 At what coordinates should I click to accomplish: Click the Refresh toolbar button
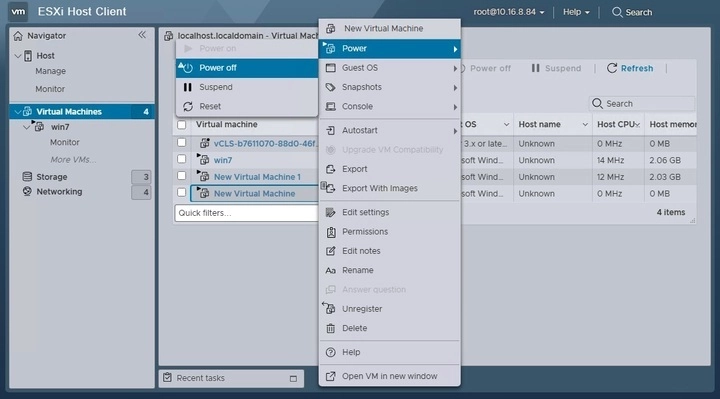click(x=630, y=68)
